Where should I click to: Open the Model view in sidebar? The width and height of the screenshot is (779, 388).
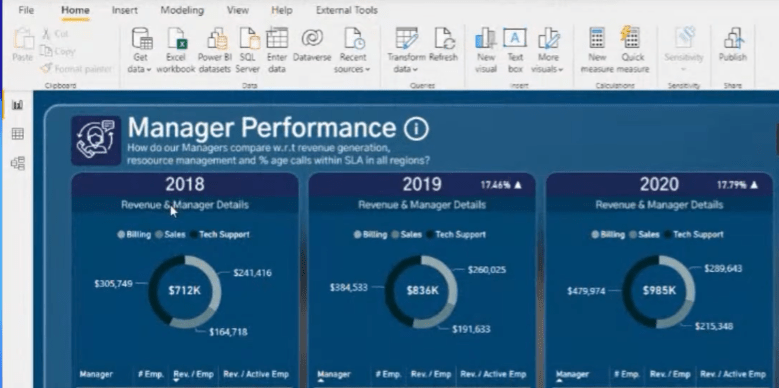pos(18,163)
